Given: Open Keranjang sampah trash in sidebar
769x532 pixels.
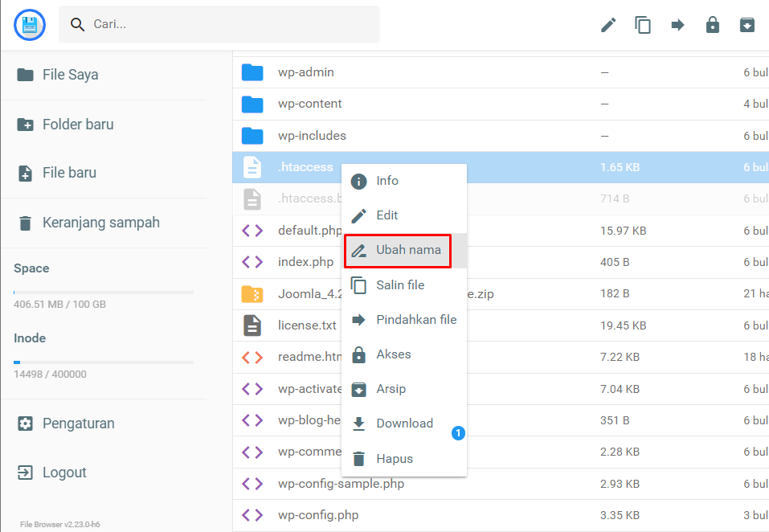Looking at the screenshot, I should click(x=100, y=223).
